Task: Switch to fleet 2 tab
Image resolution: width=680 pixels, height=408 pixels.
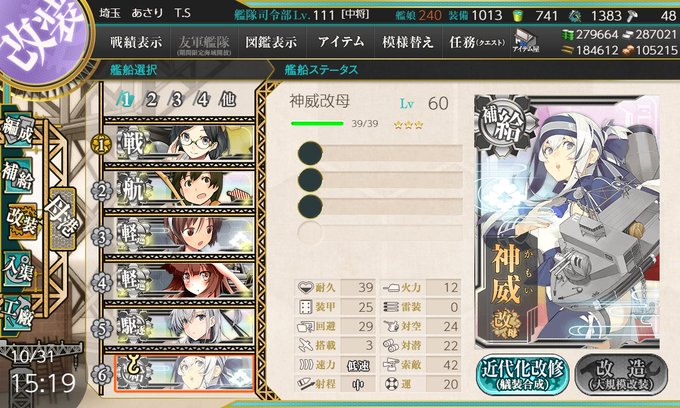Action: pyautogui.click(x=150, y=100)
